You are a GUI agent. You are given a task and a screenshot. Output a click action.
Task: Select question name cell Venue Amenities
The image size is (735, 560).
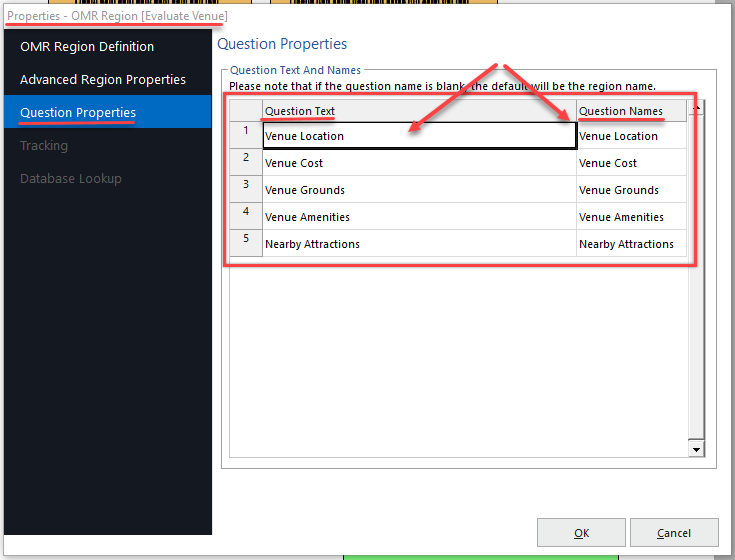pyautogui.click(x=631, y=217)
